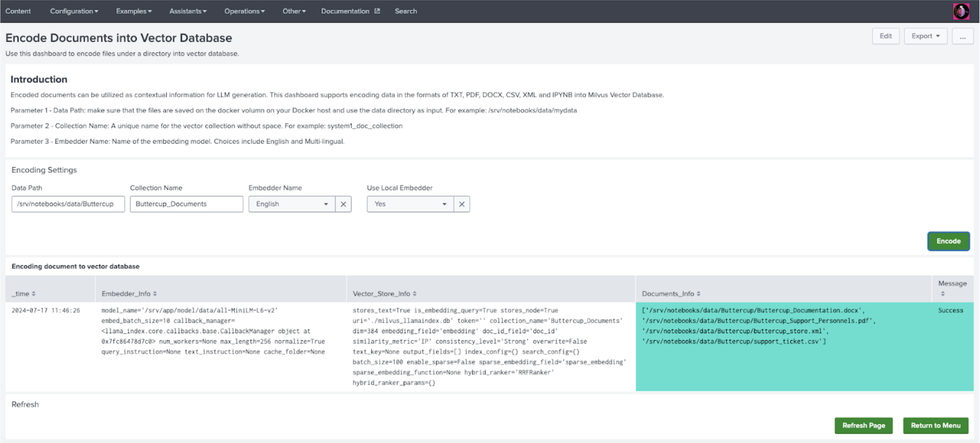Go to the Content page
The height and width of the screenshot is (443, 980).
pyautogui.click(x=18, y=11)
